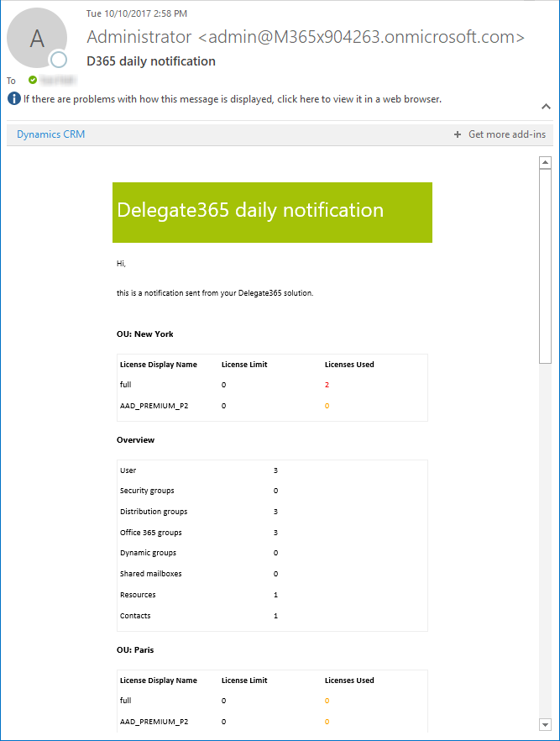Click the presence status circle on the avatar
This screenshot has width=560, height=741.
click(x=58, y=60)
